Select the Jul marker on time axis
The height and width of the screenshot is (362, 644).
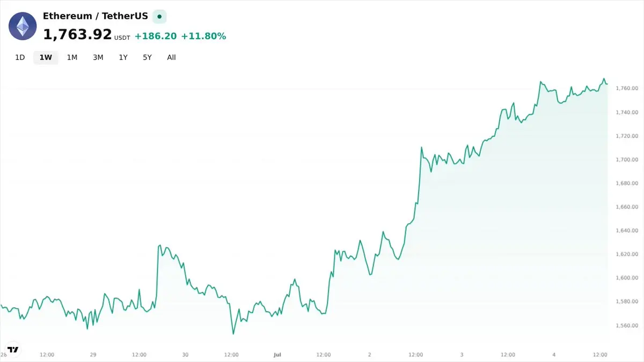(x=277, y=354)
